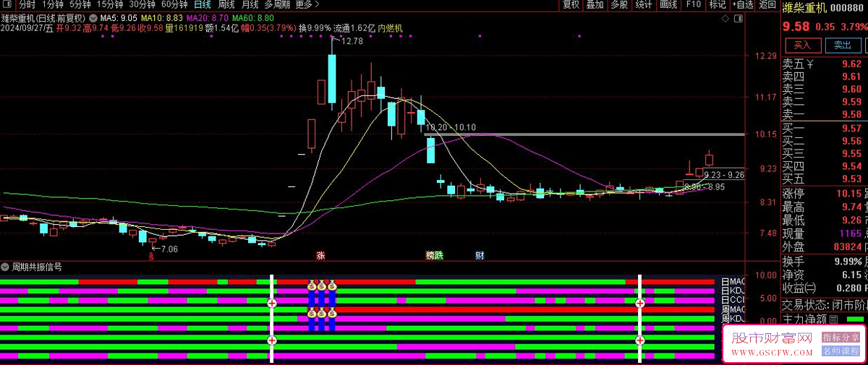The height and width of the screenshot is (365, 868).
Task: Open the 统计 statistics tool
Action: click(x=644, y=5)
